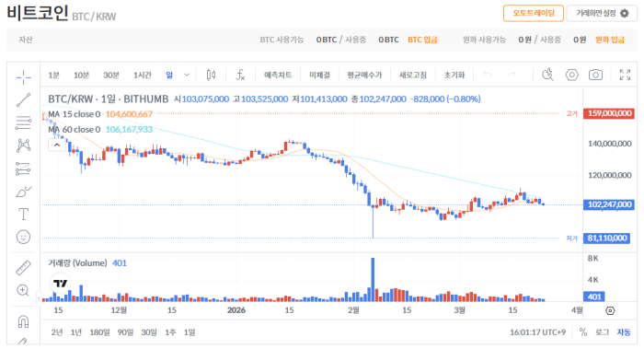Select the 90일 date range
The width and height of the screenshot is (644, 349).
[x=125, y=332]
